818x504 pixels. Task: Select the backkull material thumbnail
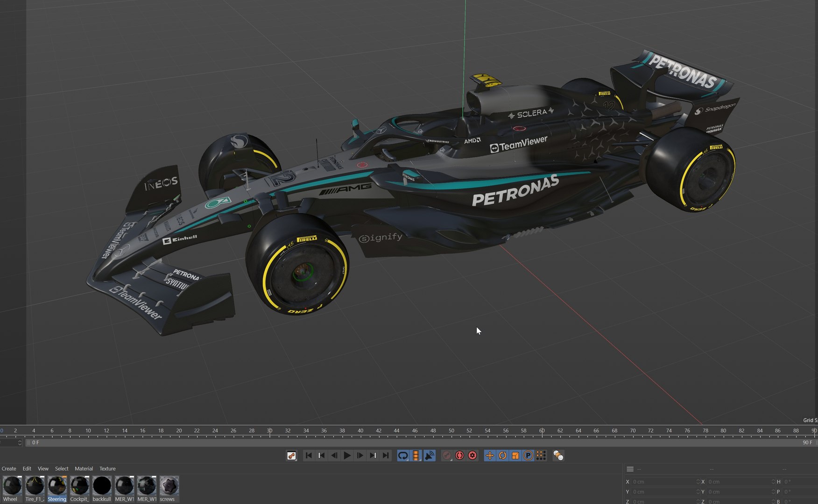(102, 485)
